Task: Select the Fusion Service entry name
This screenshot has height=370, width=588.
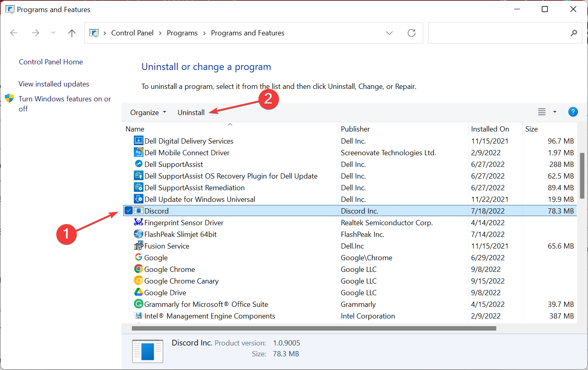Action: click(x=167, y=246)
